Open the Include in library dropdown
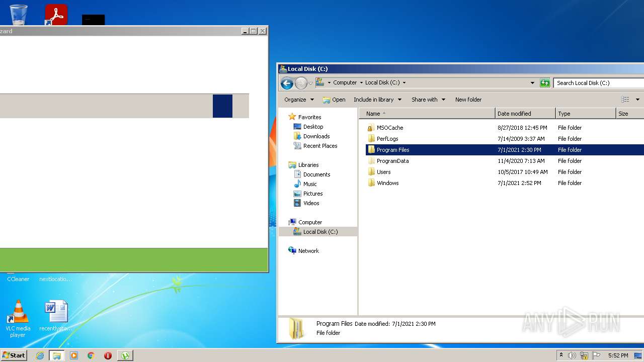 click(x=377, y=100)
